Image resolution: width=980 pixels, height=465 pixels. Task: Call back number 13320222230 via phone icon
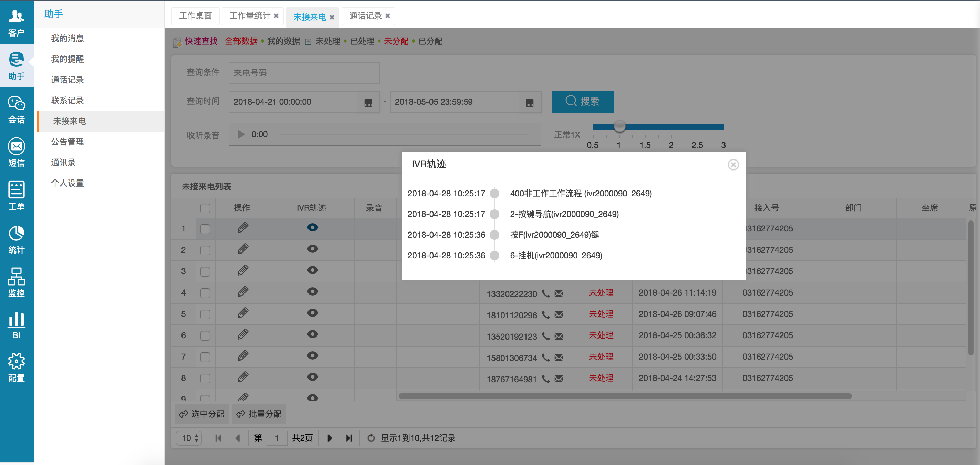click(x=545, y=293)
